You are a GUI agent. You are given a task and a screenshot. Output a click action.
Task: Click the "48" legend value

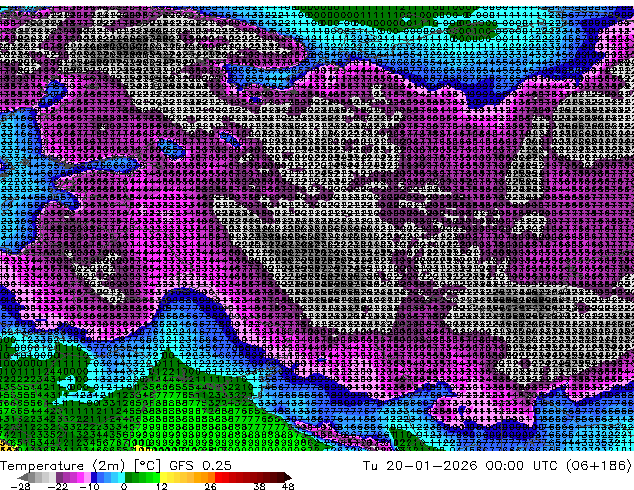[x=288, y=486]
